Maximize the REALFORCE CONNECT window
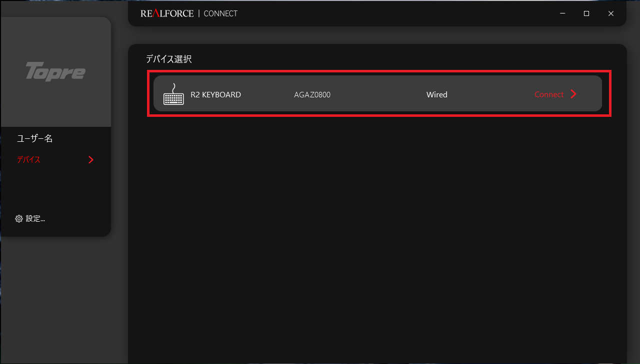Screen dimensions: 640x364 coord(586,13)
